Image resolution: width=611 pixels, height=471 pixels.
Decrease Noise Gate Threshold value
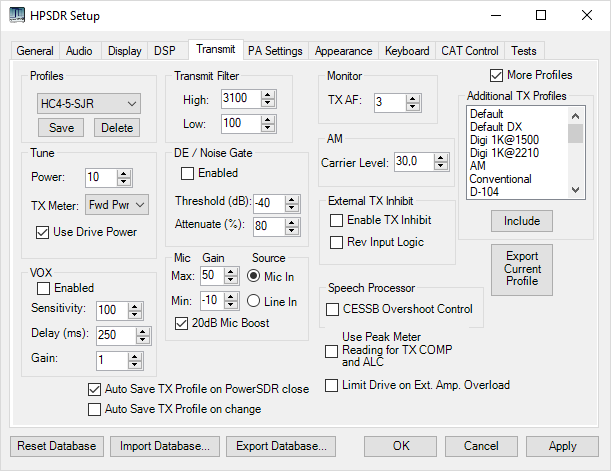click(x=292, y=207)
